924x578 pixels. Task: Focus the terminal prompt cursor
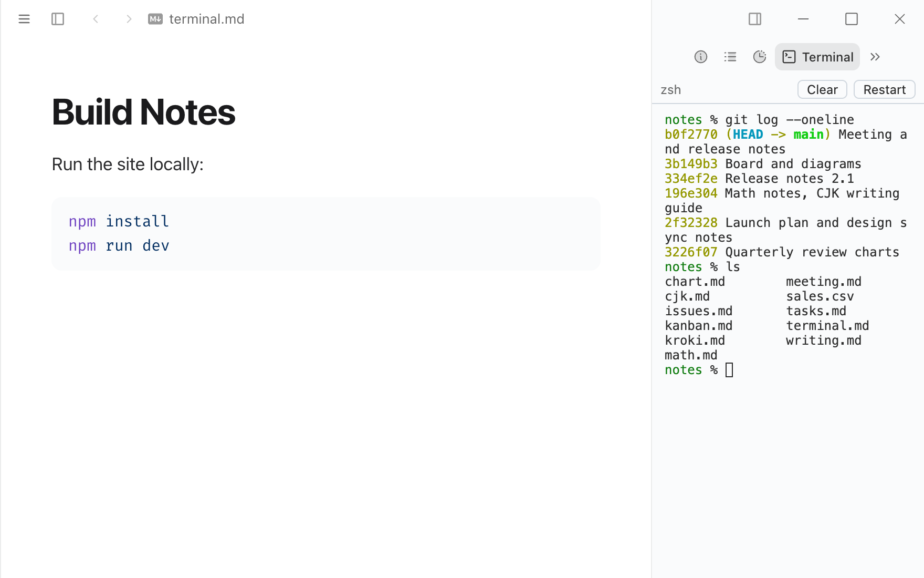729,370
